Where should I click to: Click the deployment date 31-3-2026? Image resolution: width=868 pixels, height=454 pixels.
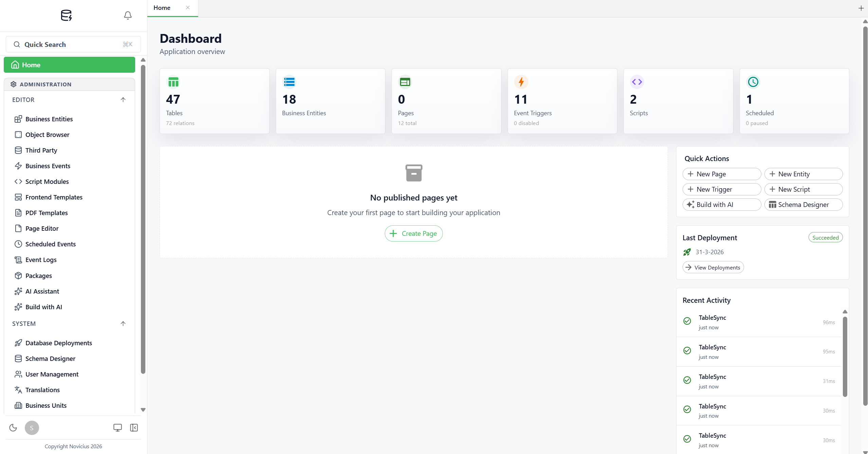tap(709, 252)
